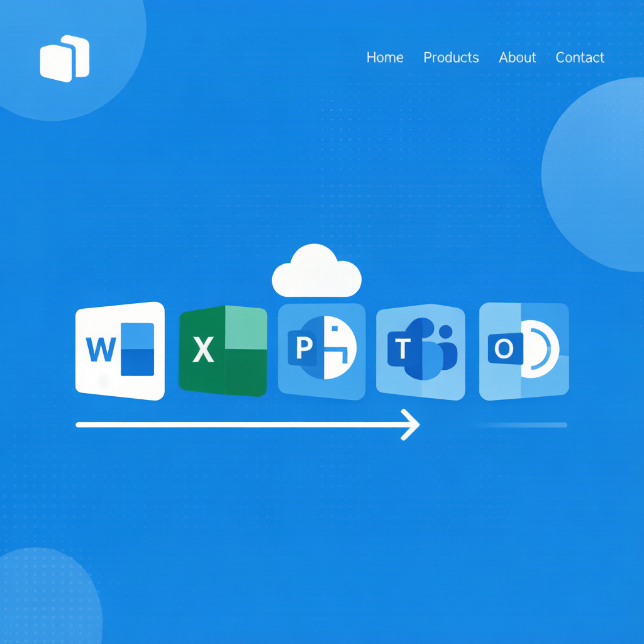
Task: Launch the Teams icon
Action: point(421,352)
